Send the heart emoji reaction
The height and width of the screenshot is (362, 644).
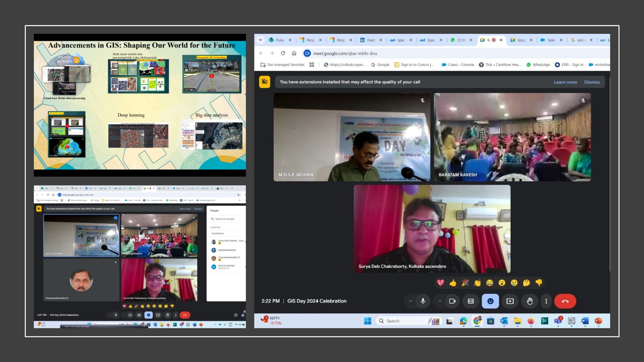[x=440, y=283]
